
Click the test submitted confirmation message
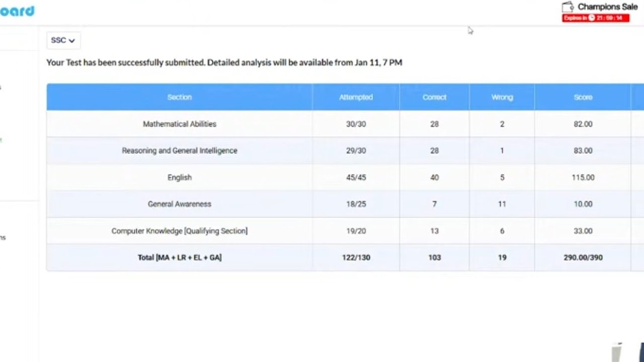pos(224,62)
